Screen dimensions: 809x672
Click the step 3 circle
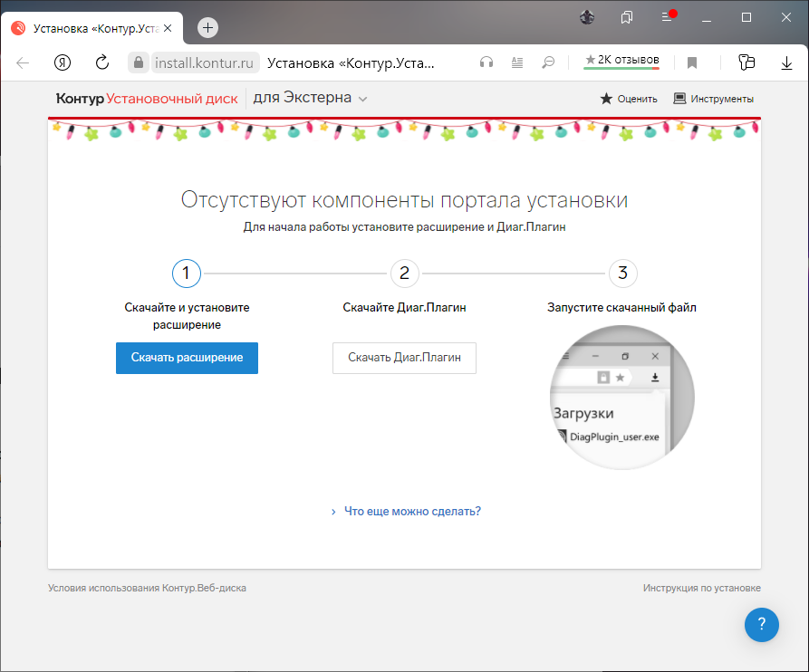coord(622,273)
